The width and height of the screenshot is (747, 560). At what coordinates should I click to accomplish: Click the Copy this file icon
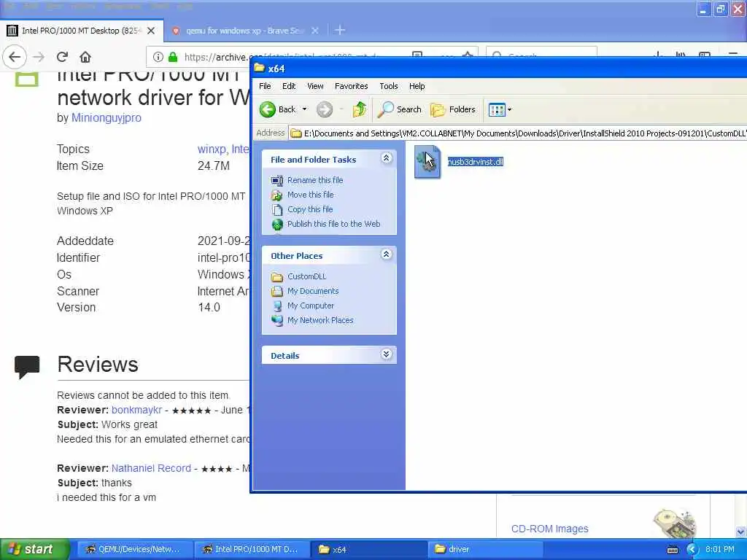pos(276,209)
